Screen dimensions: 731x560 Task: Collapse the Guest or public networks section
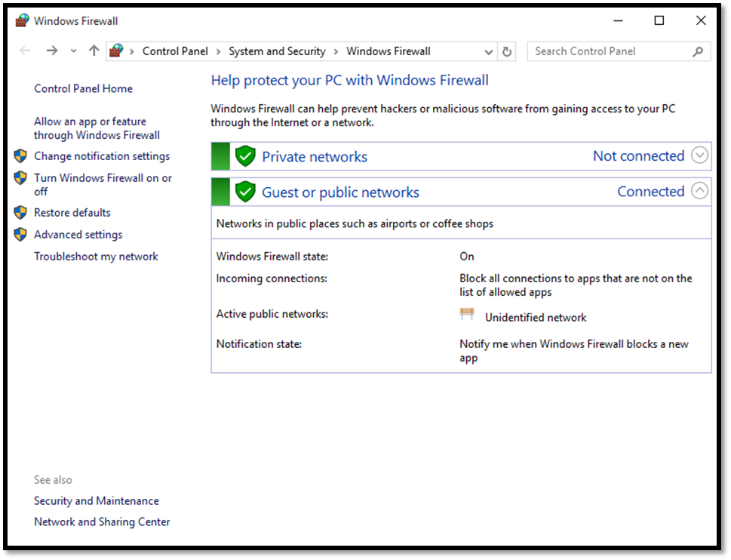pyautogui.click(x=699, y=191)
